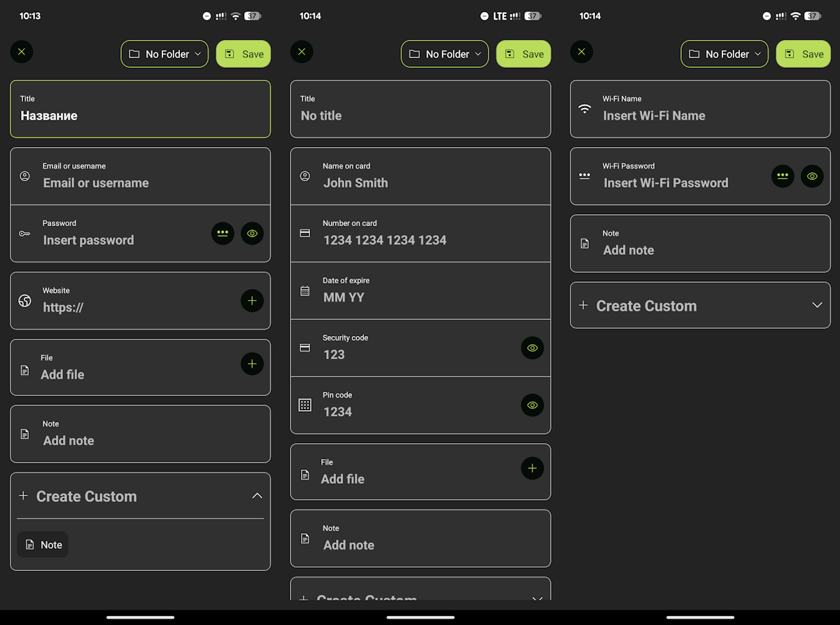Close the Wi-Fi form with the X icon

(581, 52)
